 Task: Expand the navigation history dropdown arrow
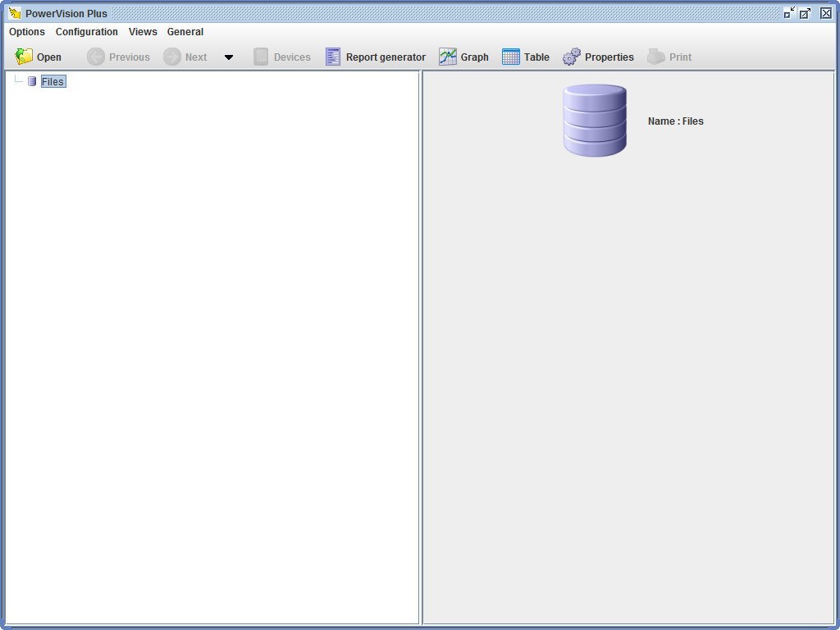[229, 57]
